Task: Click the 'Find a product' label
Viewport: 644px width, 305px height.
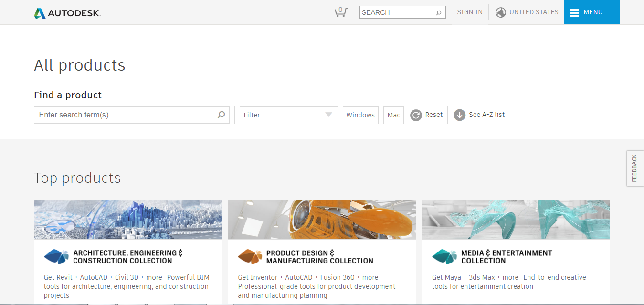Action: click(x=68, y=95)
